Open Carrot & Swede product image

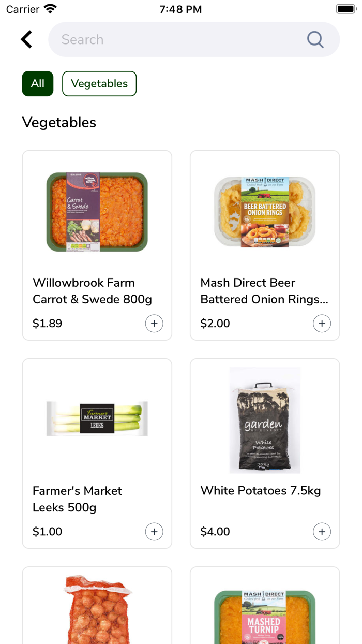(x=97, y=212)
